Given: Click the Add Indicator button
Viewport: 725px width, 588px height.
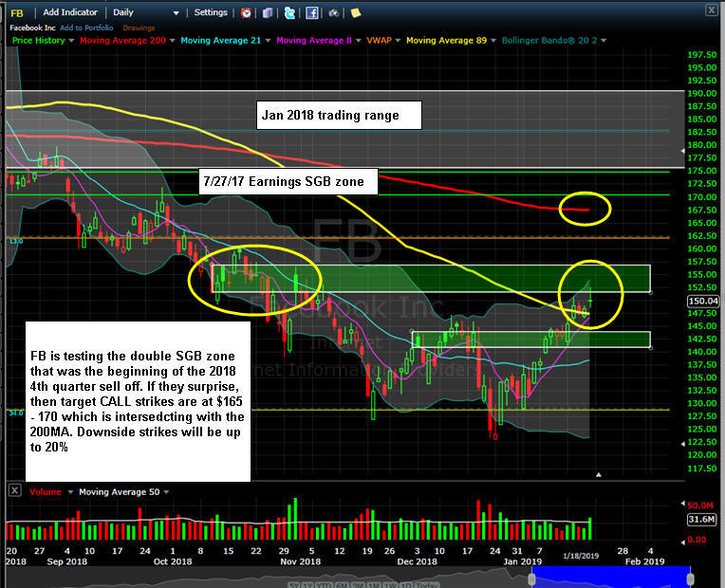Looking at the screenshot, I should [x=70, y=12].
